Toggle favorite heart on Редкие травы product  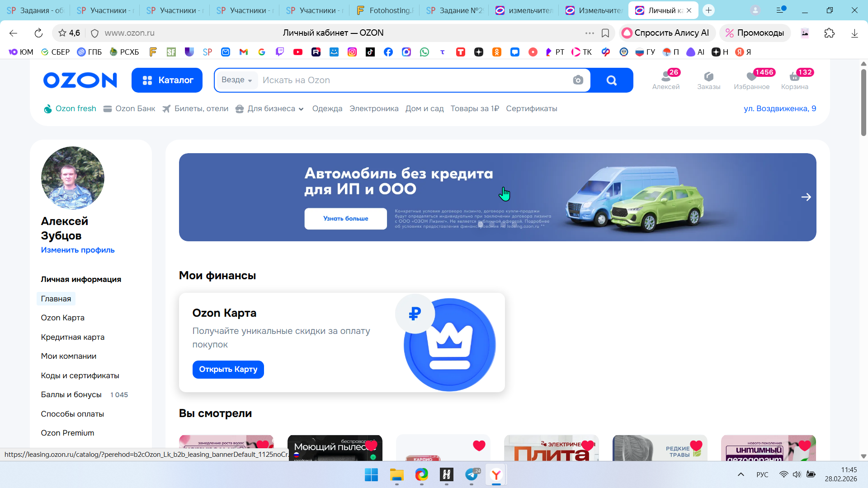[x=696, y=446]
